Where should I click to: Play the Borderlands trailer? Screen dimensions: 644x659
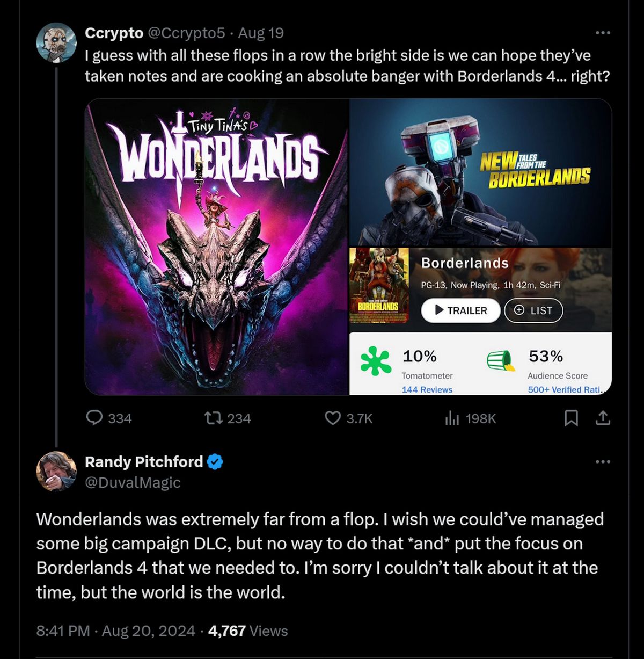[x=460, y=310]
